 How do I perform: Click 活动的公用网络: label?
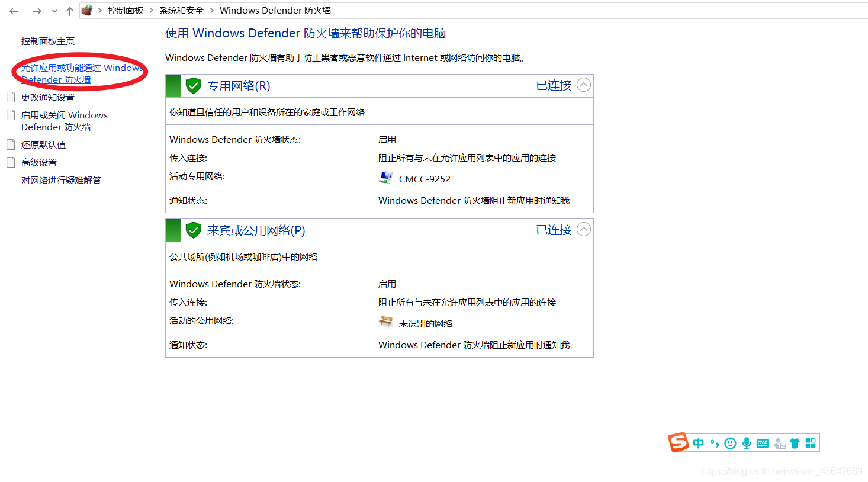pyautogui.click(x=202, y=320)
